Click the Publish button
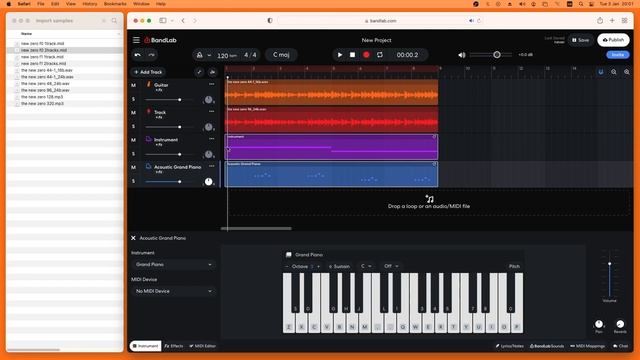 pyautogui.click(x=613, y=40)
